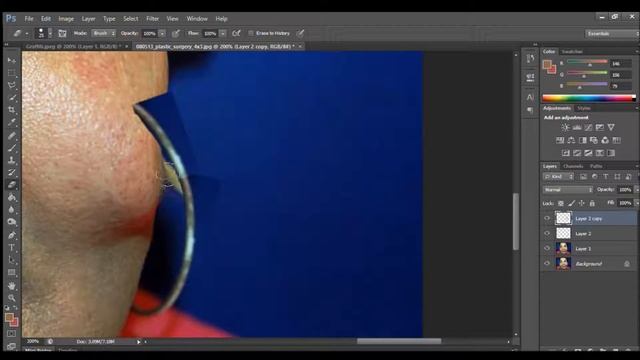The height and width of the screenshot is (360, 640).
Task: Select the Crop tool
Action: [x=12, y=110]
